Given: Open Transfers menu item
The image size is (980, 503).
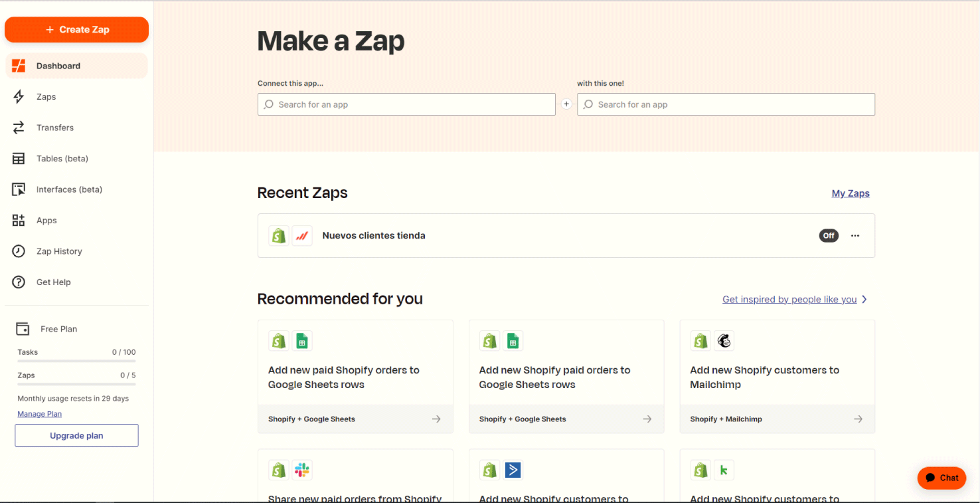Looking at the screenshot, I should [55, 128].
